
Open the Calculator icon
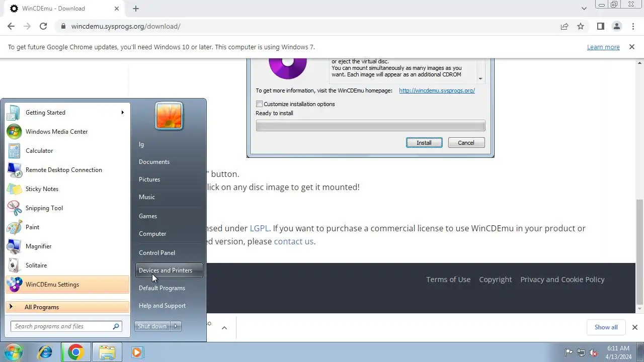14,151
